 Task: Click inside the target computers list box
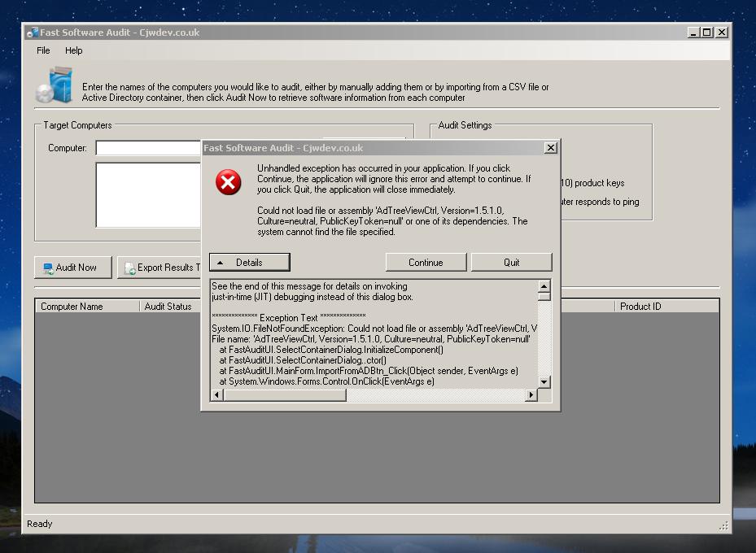pos(148,195)
